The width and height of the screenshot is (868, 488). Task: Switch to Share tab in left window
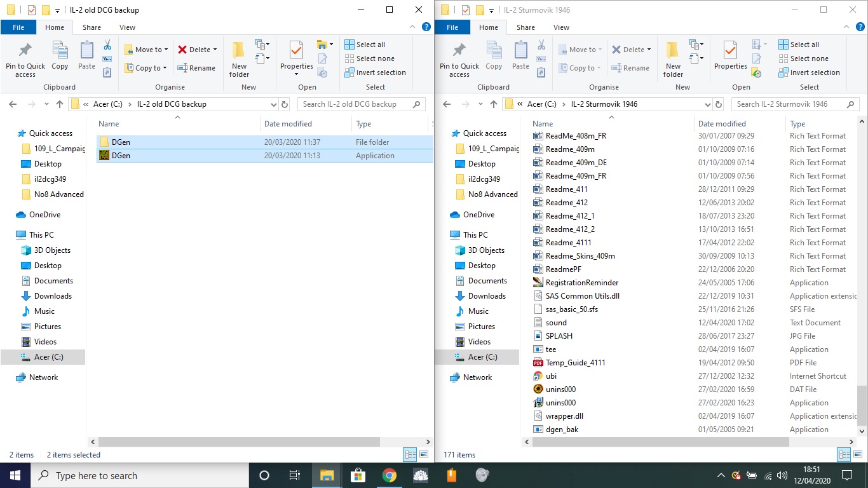pyautogui.click(x=92, y=27)
